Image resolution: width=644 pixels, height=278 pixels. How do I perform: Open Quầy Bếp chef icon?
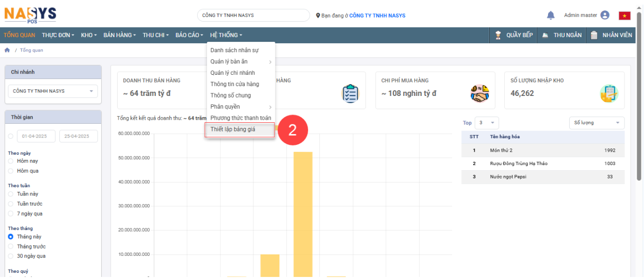point(498,35)
